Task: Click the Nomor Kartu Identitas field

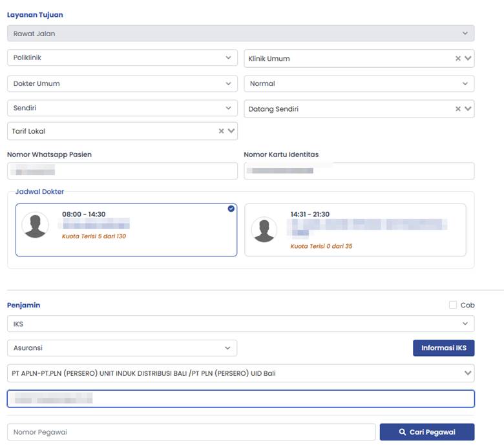Action: [x=359, y=171]
